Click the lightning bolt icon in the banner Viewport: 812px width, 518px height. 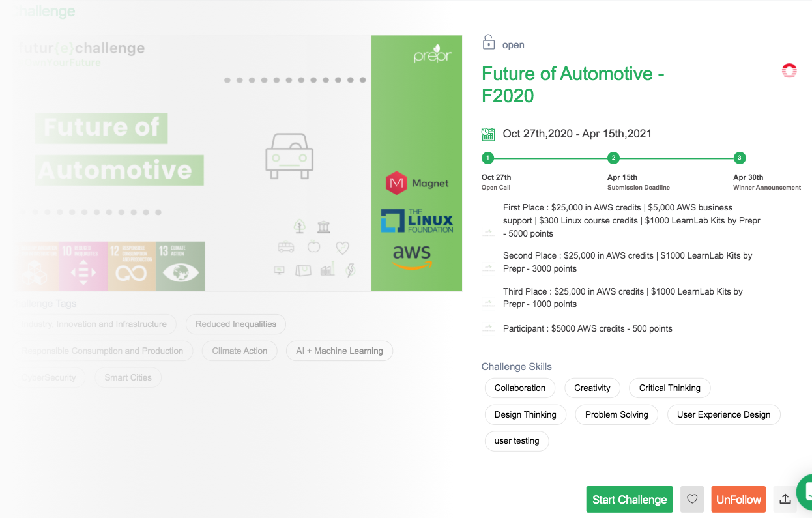point(351,270)
